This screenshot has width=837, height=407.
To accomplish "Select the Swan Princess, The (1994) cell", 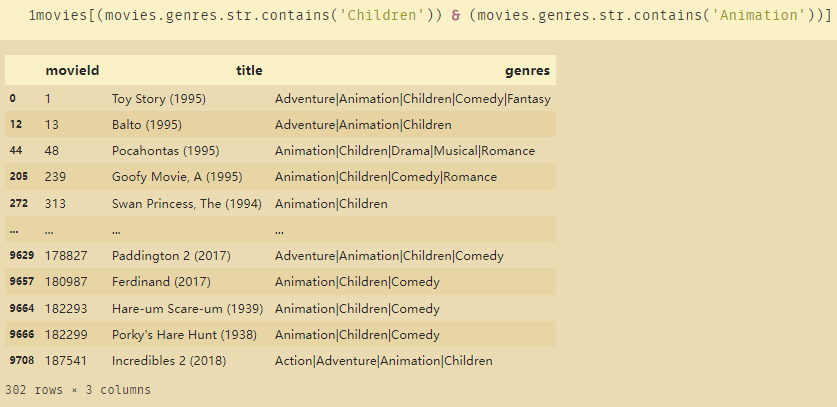I will [x=187, y=204].
